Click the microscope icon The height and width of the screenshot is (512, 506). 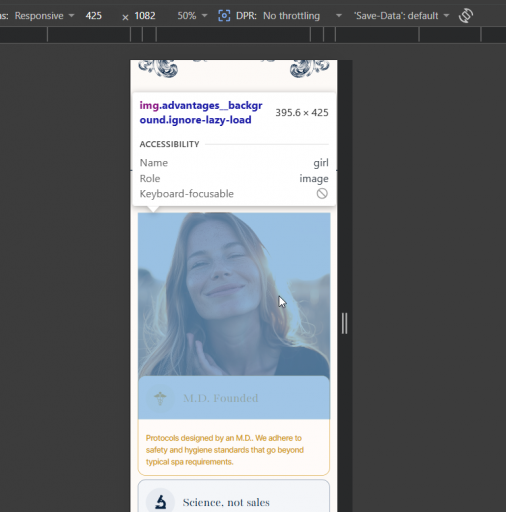click(x=160, y=502)
